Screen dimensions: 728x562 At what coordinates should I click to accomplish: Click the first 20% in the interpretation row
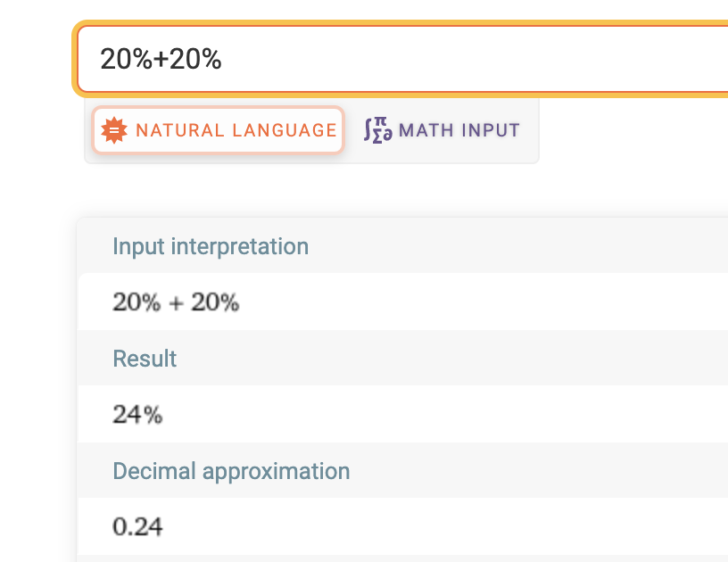coord(136,302)
